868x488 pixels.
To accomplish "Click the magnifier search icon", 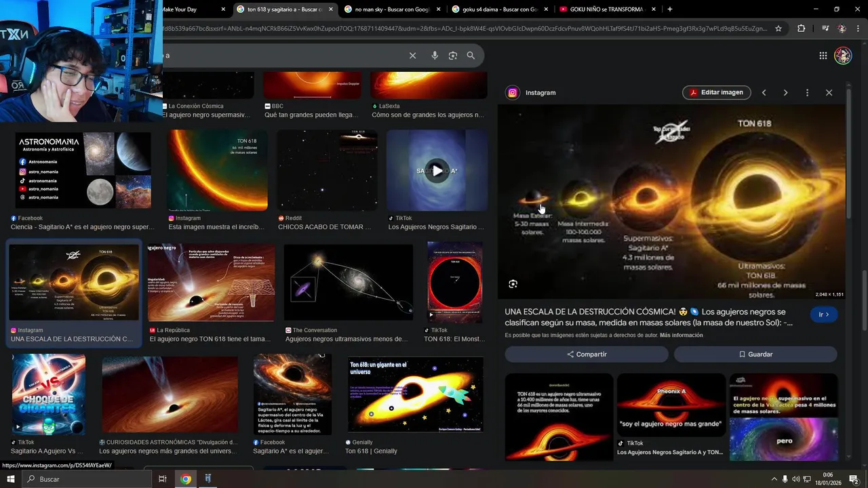I will click(471, 56).
